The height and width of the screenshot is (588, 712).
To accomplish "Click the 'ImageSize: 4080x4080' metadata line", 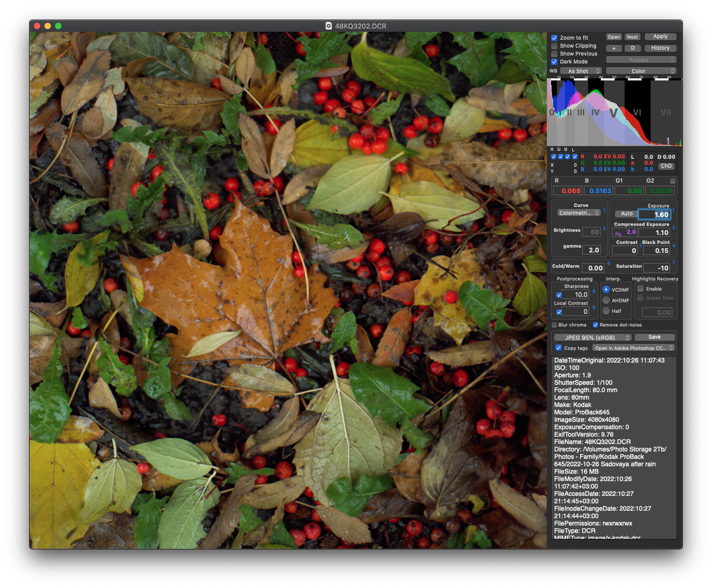I will tap(587, 420).
